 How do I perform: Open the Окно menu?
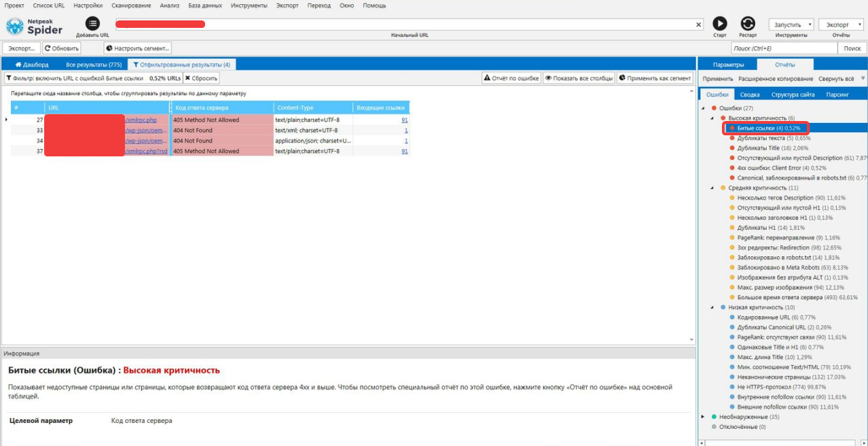click(346, 5)
